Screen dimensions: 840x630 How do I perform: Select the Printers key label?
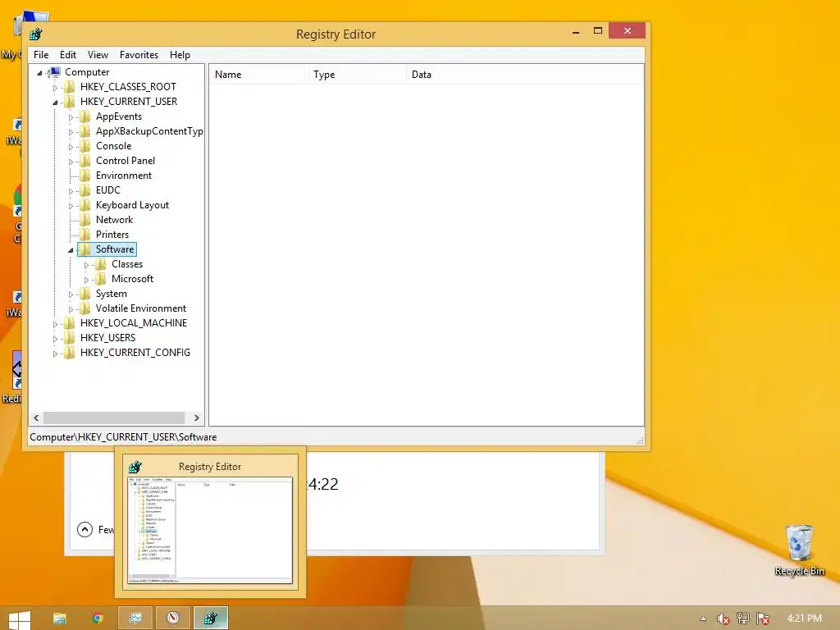point(112,235)
